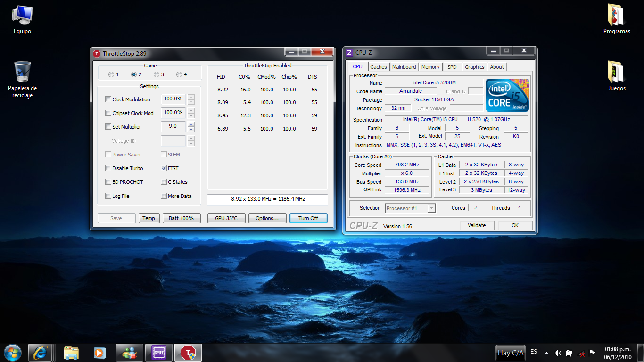This screenshot has height=362, width=644.
Task: Show hidden tray icons arrow
Action: (x=546, y=353)
